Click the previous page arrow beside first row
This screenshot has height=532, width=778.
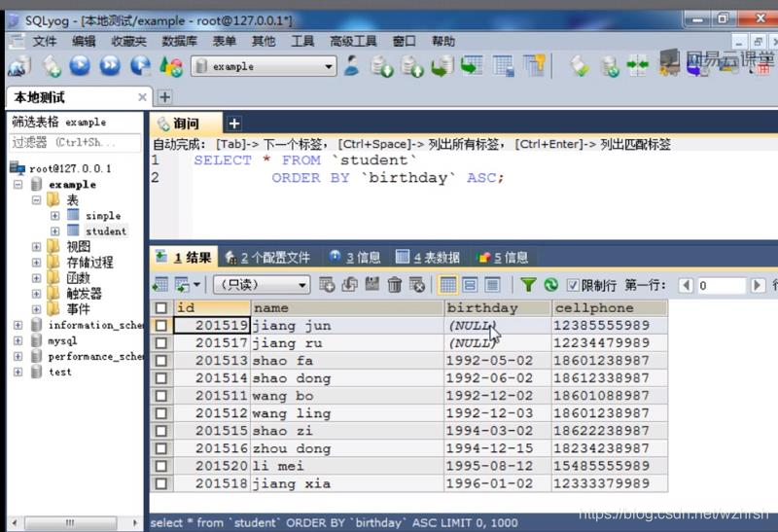coord(686,285)
